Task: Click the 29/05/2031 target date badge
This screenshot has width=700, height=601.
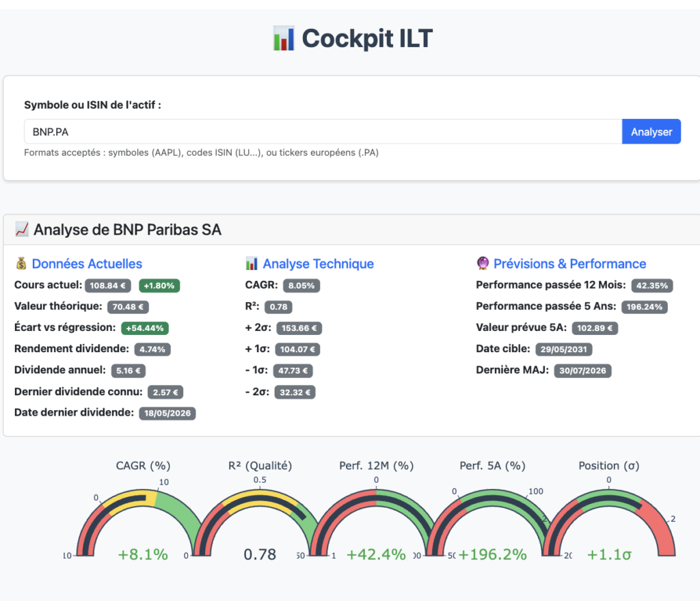Action: pyautogui.click(x=564, y=349)
